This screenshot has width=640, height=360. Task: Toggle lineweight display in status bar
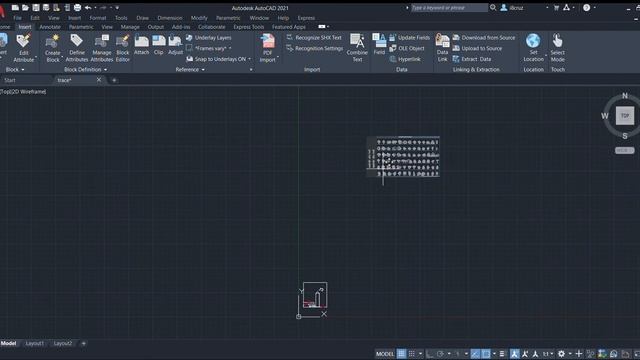click(502, 353)
